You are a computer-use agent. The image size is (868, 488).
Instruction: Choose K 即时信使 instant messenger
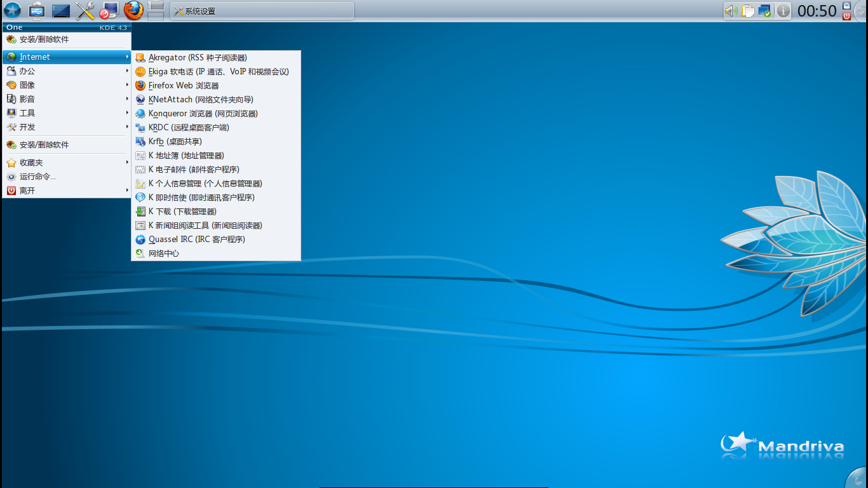[216, 198]
